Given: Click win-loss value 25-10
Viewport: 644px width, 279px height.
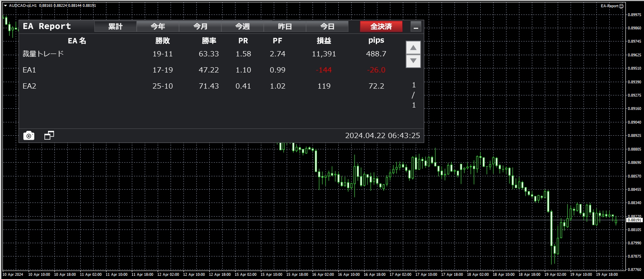Looking at the screenshot, I should pos(163,86).
